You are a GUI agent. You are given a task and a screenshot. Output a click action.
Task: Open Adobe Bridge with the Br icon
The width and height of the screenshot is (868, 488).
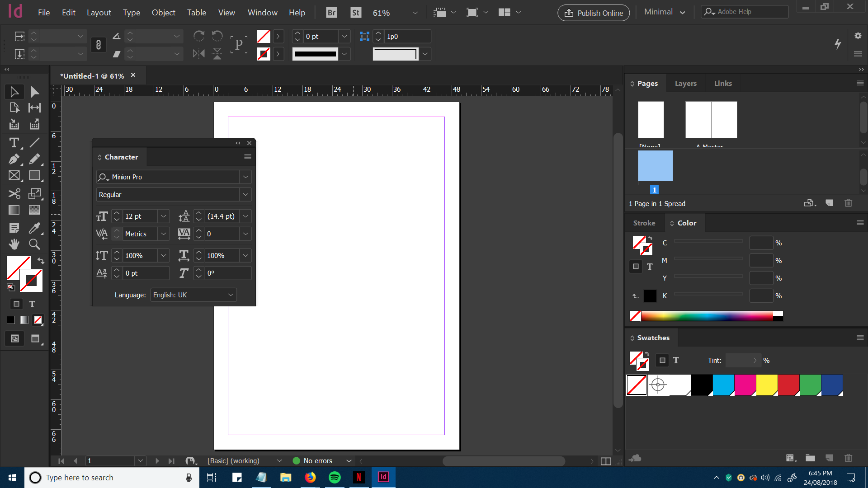(x=331, y=12)
